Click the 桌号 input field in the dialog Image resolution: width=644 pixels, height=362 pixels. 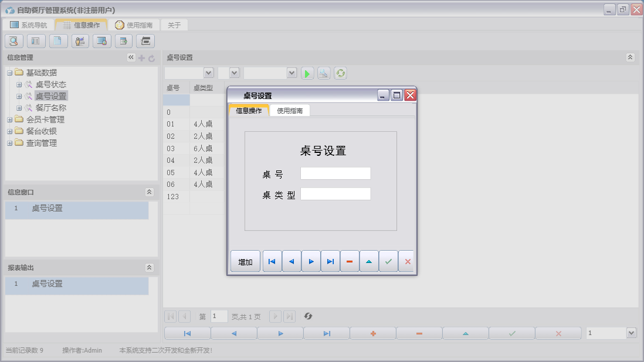(x=335, y=173)
